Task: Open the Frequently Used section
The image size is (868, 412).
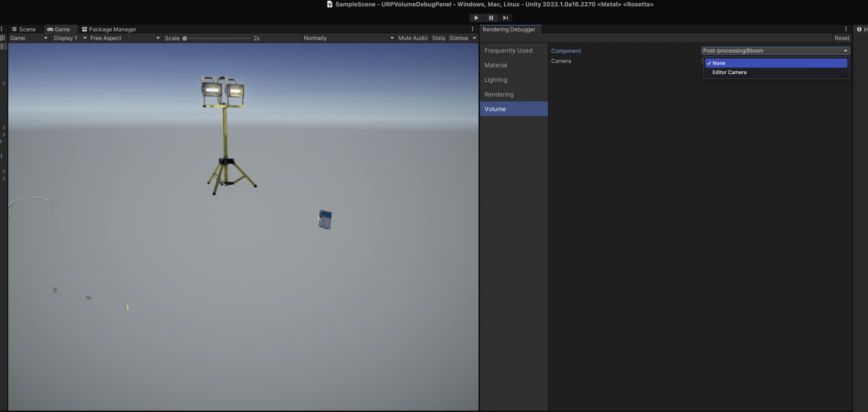Action: 508,51
